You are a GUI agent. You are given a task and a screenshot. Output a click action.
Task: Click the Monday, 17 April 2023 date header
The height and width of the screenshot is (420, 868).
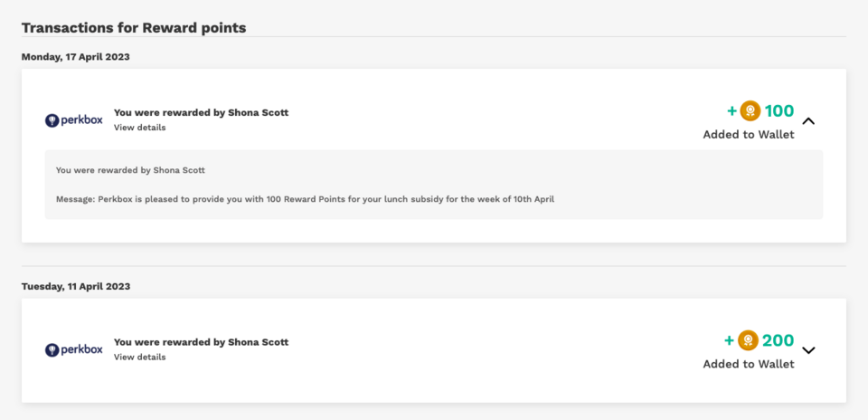pos(76,57)
